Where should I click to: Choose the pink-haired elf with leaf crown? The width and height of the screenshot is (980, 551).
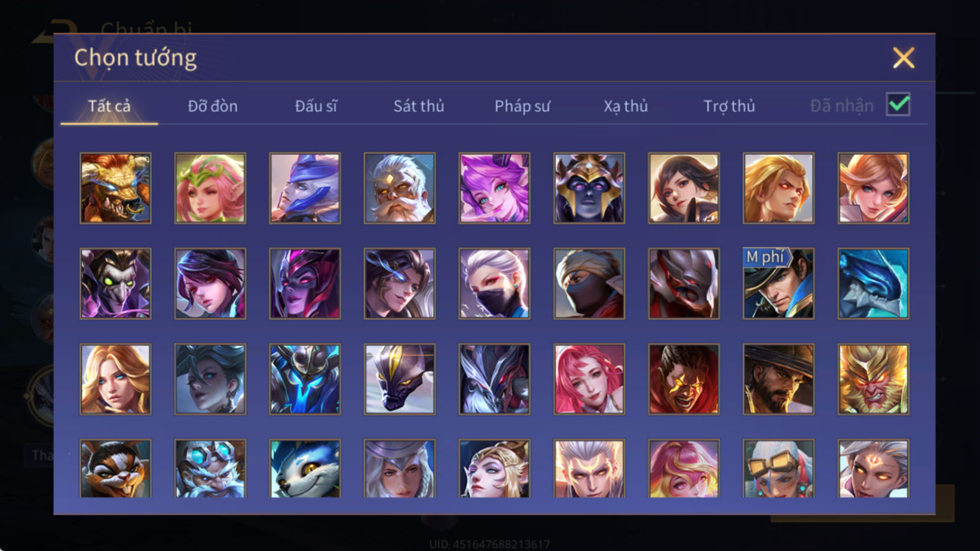click(210, 188)
